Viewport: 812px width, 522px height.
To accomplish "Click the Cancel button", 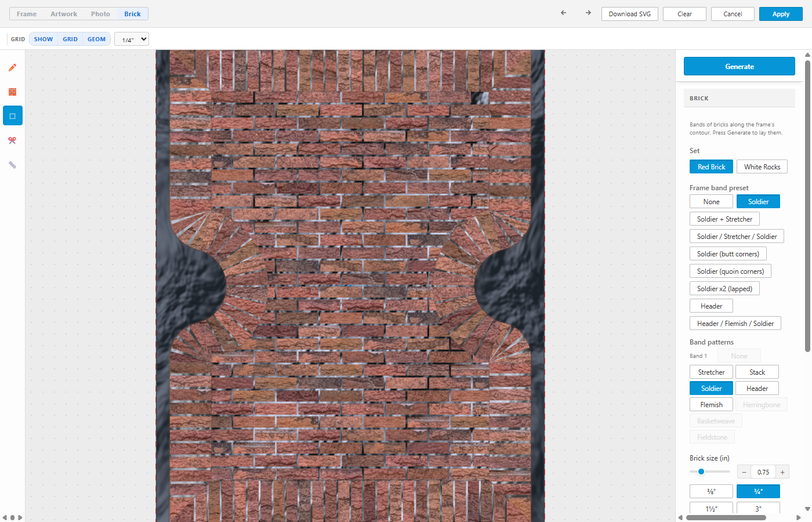I will (x=733, y=14).
